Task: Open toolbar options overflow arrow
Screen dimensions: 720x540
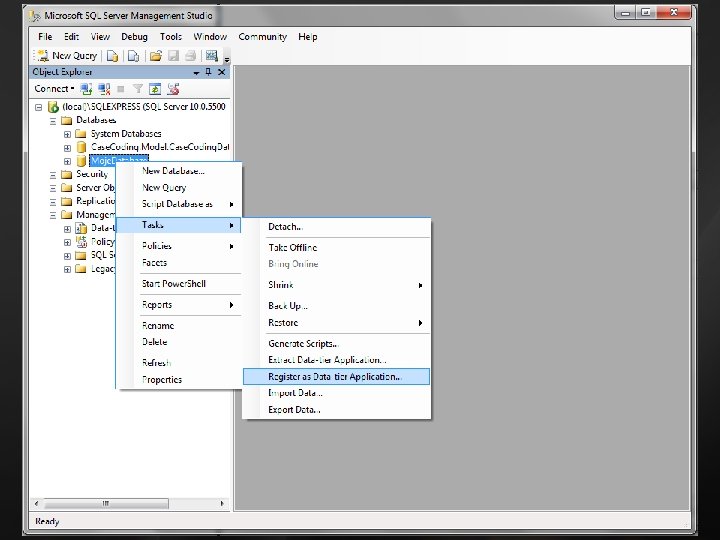Action: coord(226,58)
